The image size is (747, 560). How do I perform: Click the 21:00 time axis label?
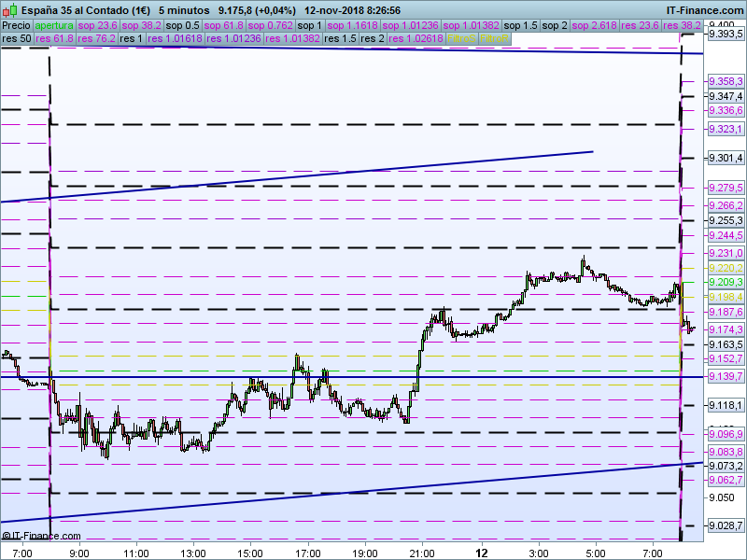tap(422, 553)
